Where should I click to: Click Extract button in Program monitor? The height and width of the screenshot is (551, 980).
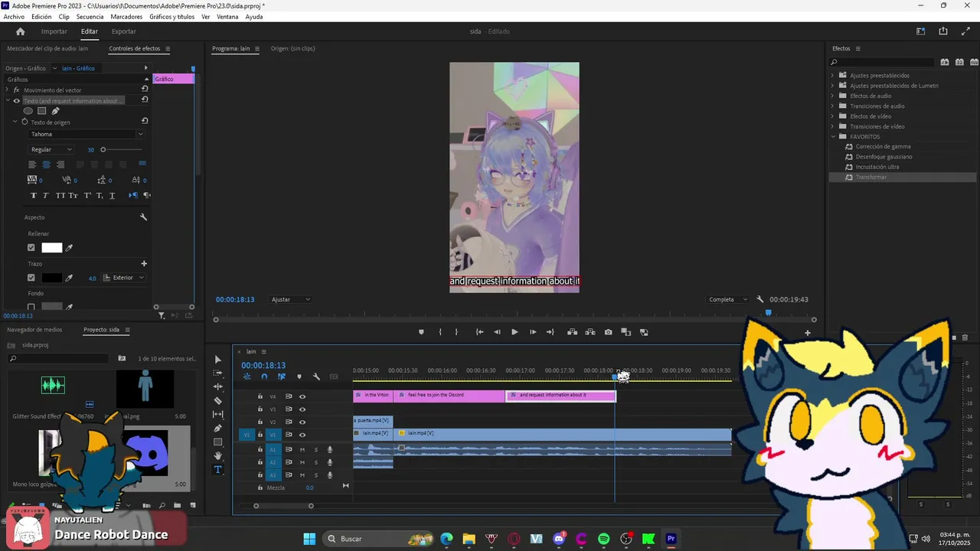(590, 332)
